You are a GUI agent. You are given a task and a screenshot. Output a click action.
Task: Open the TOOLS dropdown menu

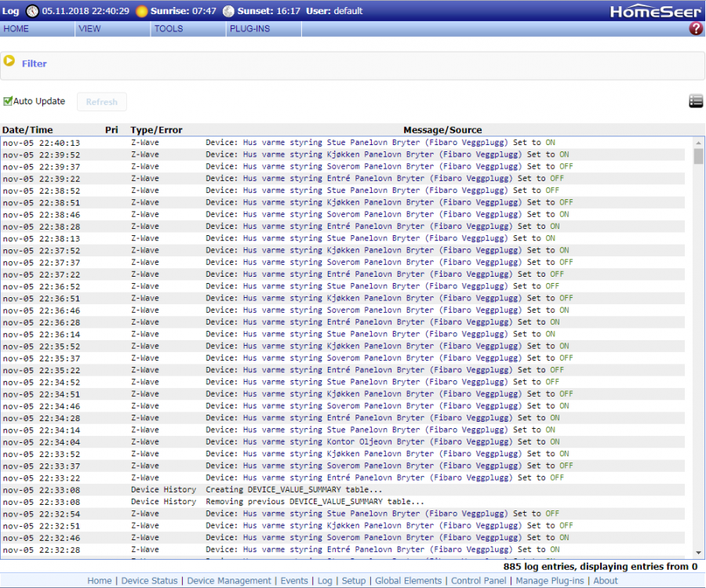pyautogui.click(x=168, y=29)
